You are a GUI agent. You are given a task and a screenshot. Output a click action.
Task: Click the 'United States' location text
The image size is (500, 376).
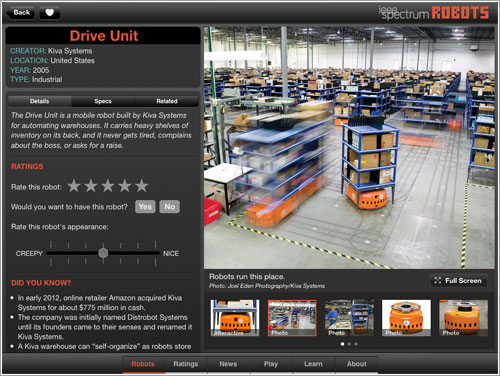click(72, 61)
